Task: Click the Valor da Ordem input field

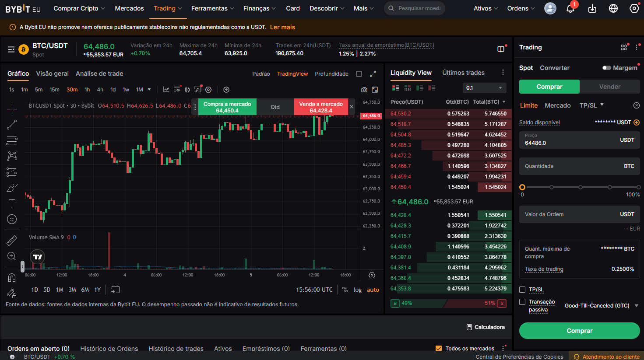Action: pos(580,214)
